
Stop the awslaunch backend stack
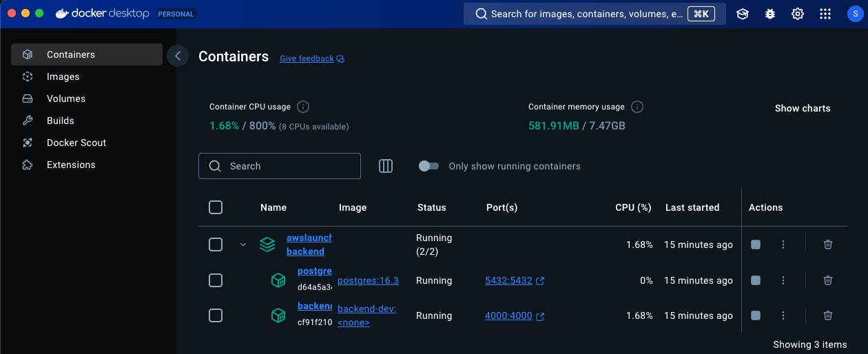click(x=756, y=244)
